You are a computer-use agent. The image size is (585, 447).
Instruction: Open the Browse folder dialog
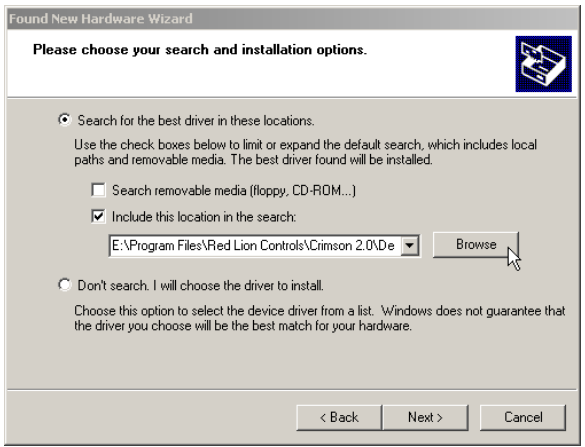click(x=476, y=245)
